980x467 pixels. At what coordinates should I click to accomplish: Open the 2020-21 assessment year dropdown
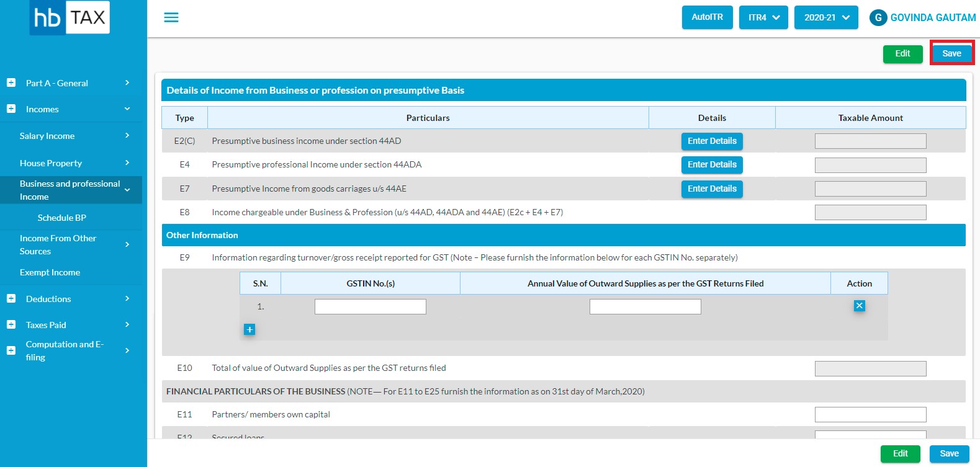tap(826, 17)
